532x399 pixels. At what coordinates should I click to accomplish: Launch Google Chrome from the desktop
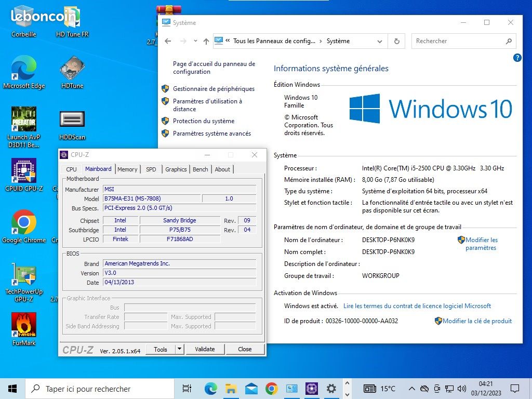pos(24,227)
